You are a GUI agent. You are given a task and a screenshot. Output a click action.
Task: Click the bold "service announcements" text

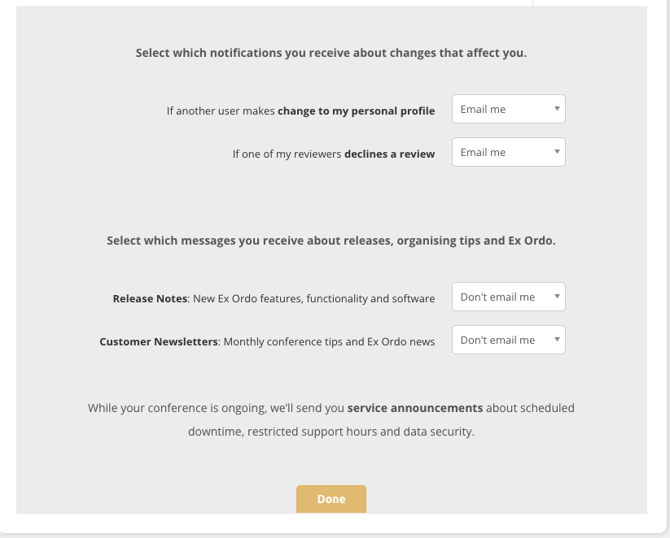415,408
